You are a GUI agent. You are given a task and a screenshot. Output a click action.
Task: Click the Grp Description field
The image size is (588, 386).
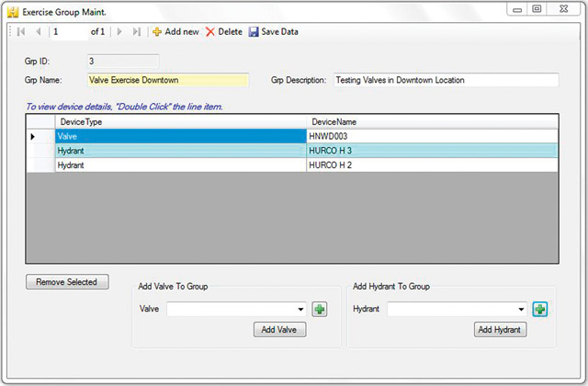pyautogui.click(x=446, y=80)
